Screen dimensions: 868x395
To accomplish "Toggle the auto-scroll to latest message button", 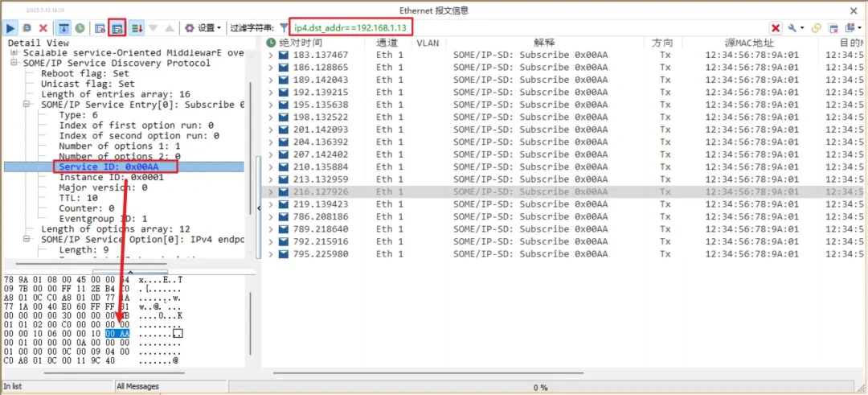I will pos(63,28).
